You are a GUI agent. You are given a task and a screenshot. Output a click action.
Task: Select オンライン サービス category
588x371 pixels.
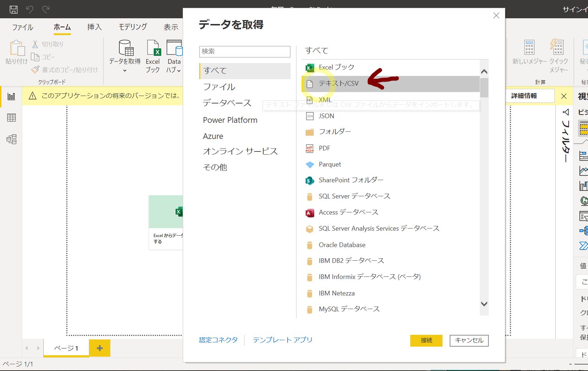[240, 151]
